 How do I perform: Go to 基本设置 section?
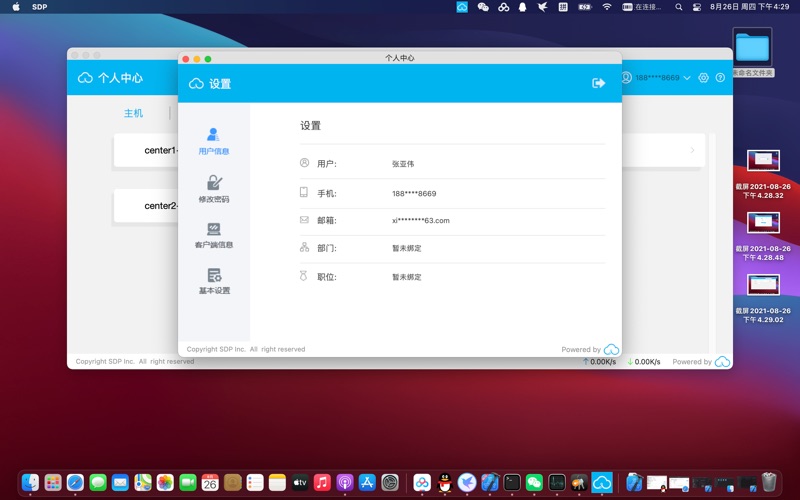(x=213, y=281)
